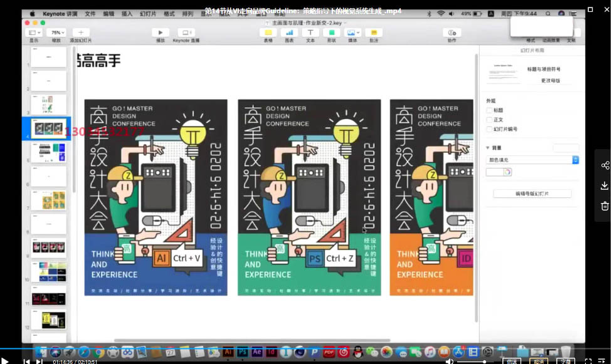The width and height of the screenshot is (612, 364).
Task: Open the 媒体 (Media) dropdown in toolbar
Action: click(353, 33)
